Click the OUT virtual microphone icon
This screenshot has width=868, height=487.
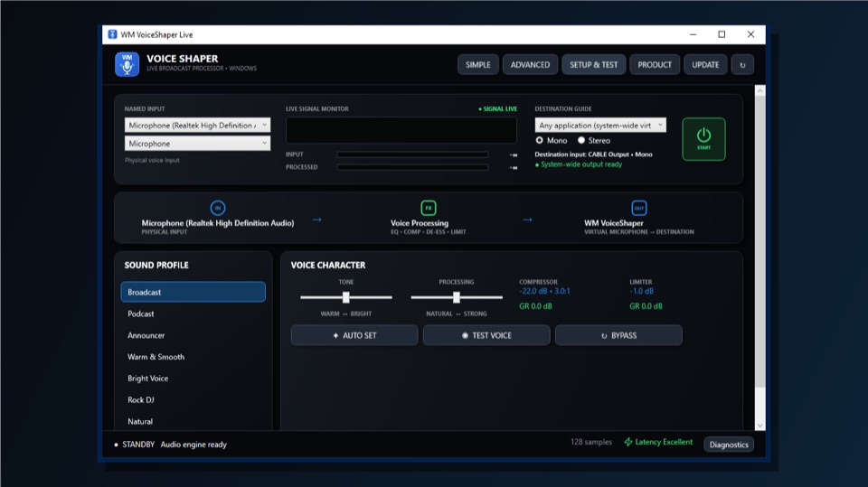click(x=639, y=208)
